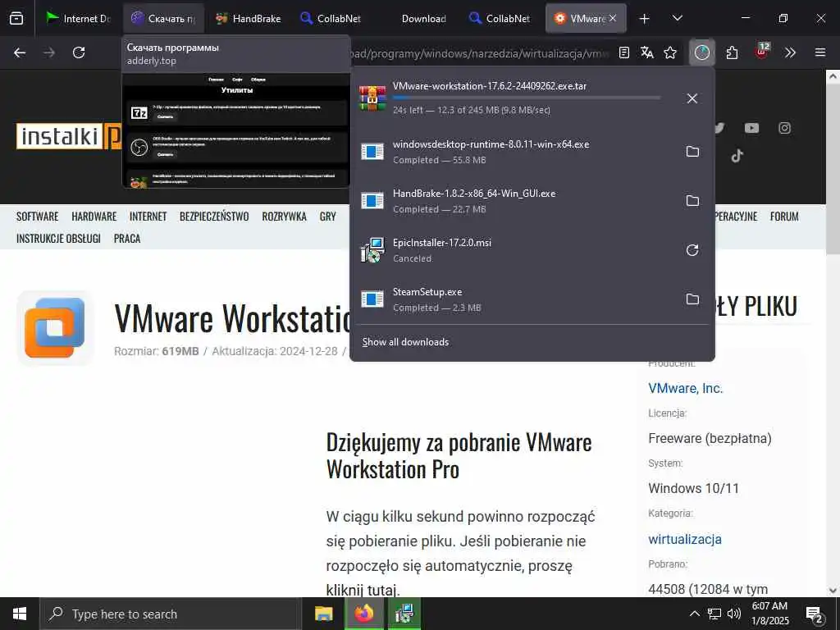Screen dimensions: 840x630
Task: Switch to the Internet Download tab
Action: point(78,18)
